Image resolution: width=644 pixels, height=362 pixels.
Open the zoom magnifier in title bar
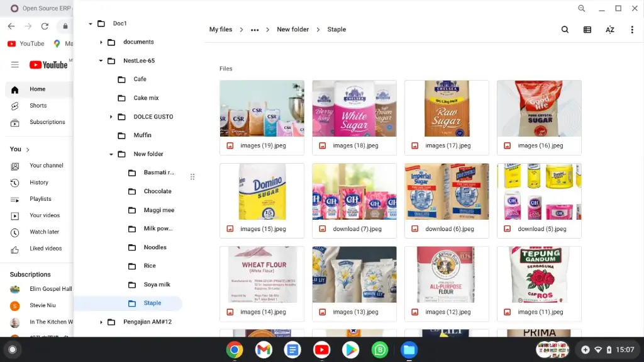582,8
